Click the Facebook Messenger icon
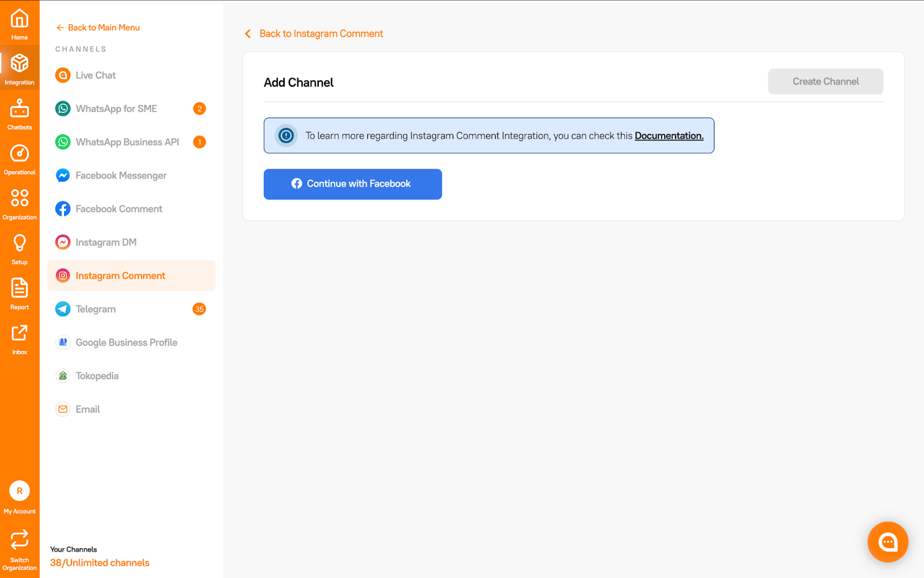Screen dimensions: 924x578 click(x=63, y=176)
